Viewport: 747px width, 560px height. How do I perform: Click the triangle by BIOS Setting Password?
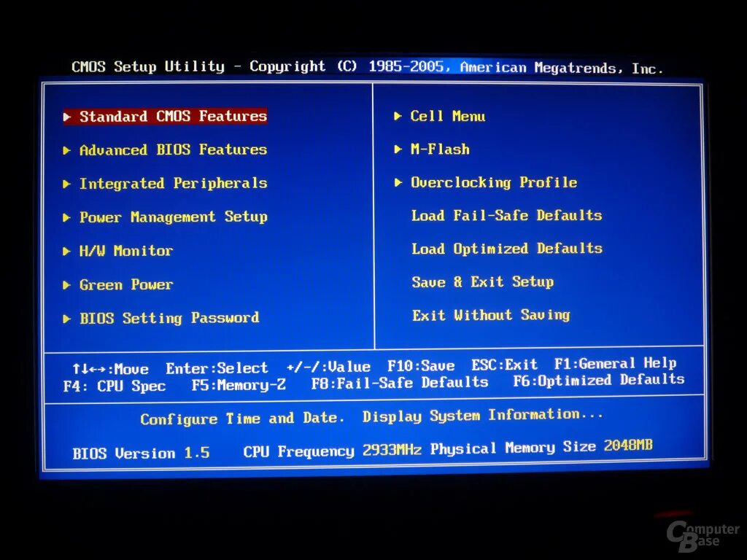coord(67,319)
